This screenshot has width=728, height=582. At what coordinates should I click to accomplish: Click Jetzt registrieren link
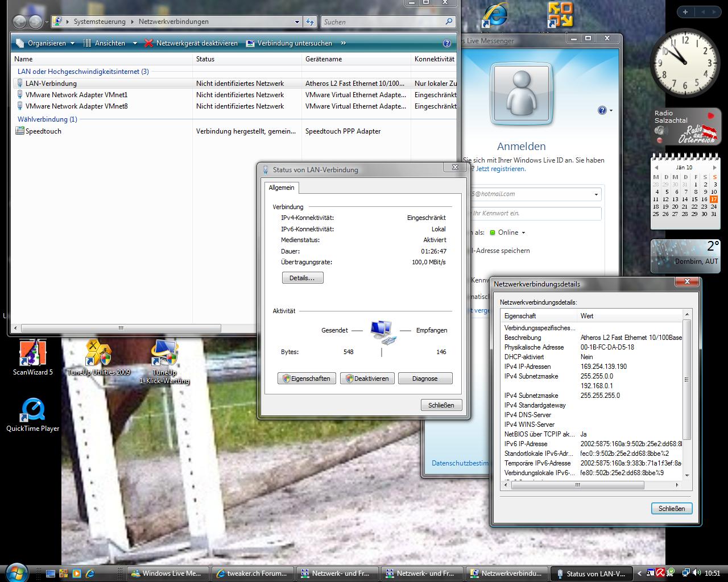tap(500, 169)
